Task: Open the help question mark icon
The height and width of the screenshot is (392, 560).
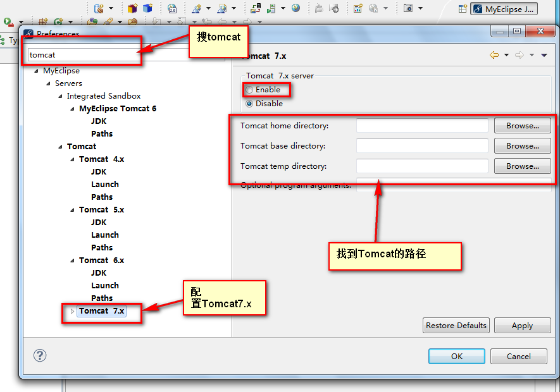Action: tap(40, 355)
